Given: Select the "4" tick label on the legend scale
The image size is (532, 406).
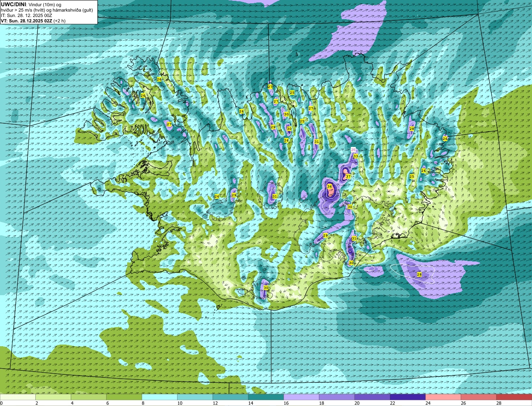Looking at the screenshot, I should click(72, 403).
